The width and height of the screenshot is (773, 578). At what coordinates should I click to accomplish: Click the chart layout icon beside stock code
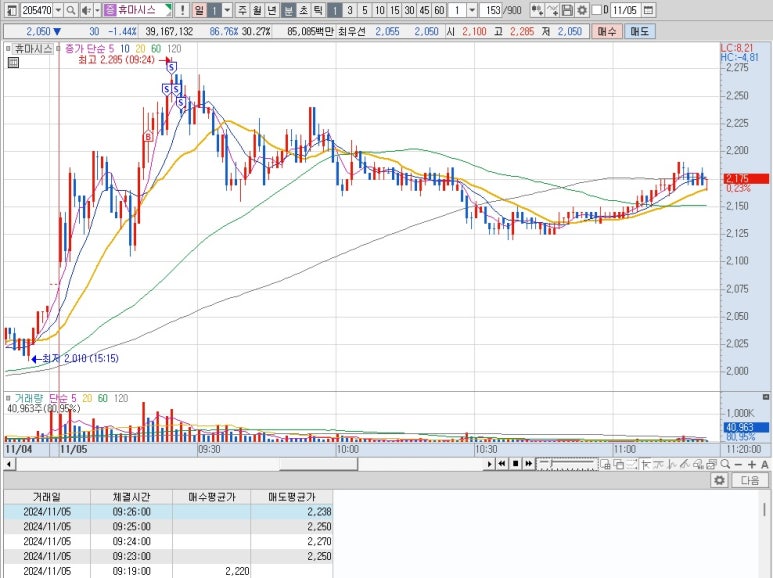12,10
